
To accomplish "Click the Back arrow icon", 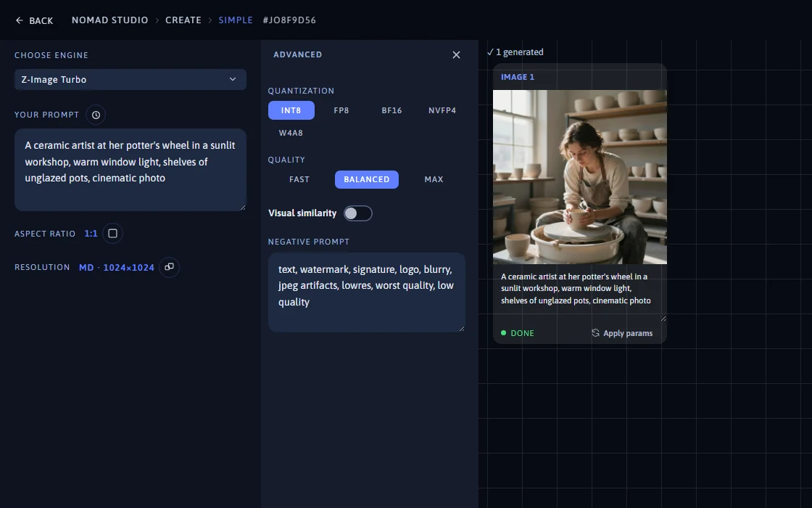I will coord(19,20).
